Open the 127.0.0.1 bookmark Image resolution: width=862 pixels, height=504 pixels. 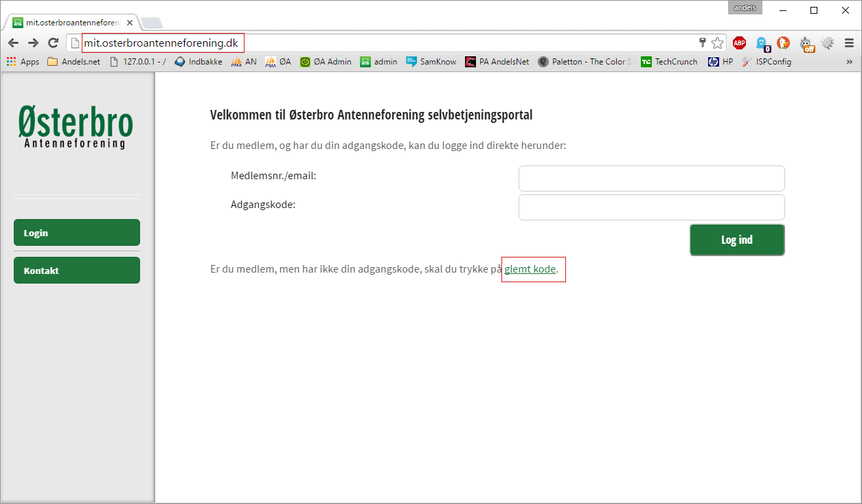pos(137,62)
